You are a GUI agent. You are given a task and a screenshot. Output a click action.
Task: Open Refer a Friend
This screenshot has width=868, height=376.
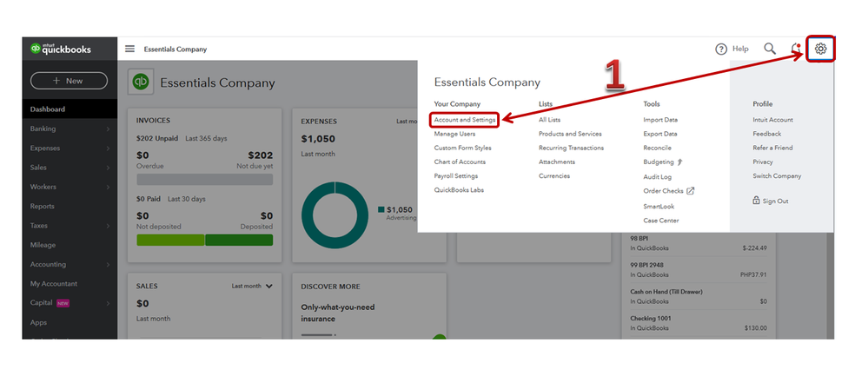tap(772, 148)
